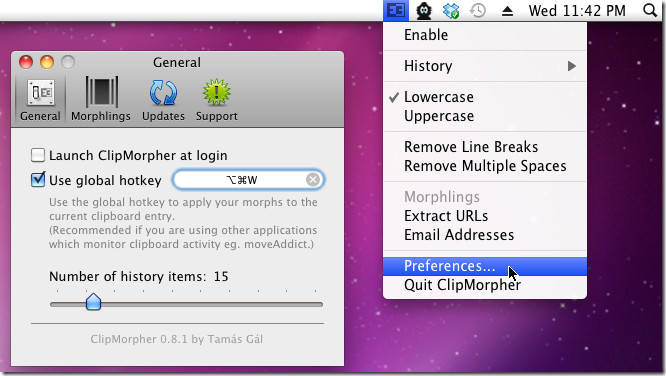Choose Email Addresses morphling
Image resolution: width=666 pixels, height=376 pixels.
coord(485,235)
